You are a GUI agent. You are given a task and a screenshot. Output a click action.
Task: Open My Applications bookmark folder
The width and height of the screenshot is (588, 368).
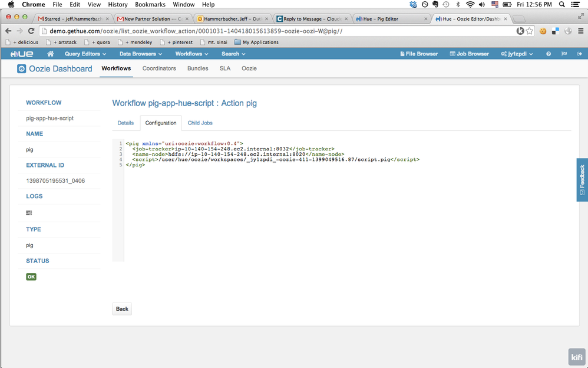coord(256,42)
